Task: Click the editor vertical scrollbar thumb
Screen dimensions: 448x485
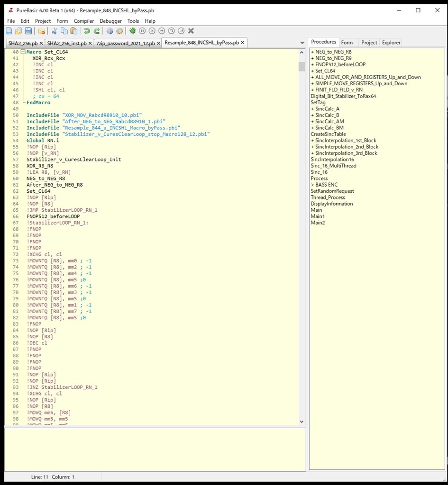Action: (302, 66)
